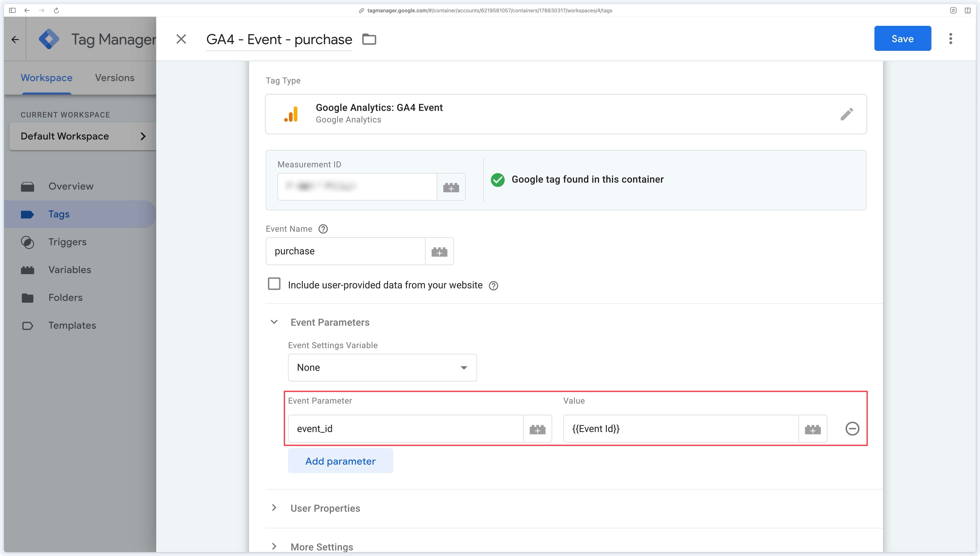Click the folder icon beside the tag name
Image resolution: width=980 pixels, height=556 pixels.
click(369, 39)
